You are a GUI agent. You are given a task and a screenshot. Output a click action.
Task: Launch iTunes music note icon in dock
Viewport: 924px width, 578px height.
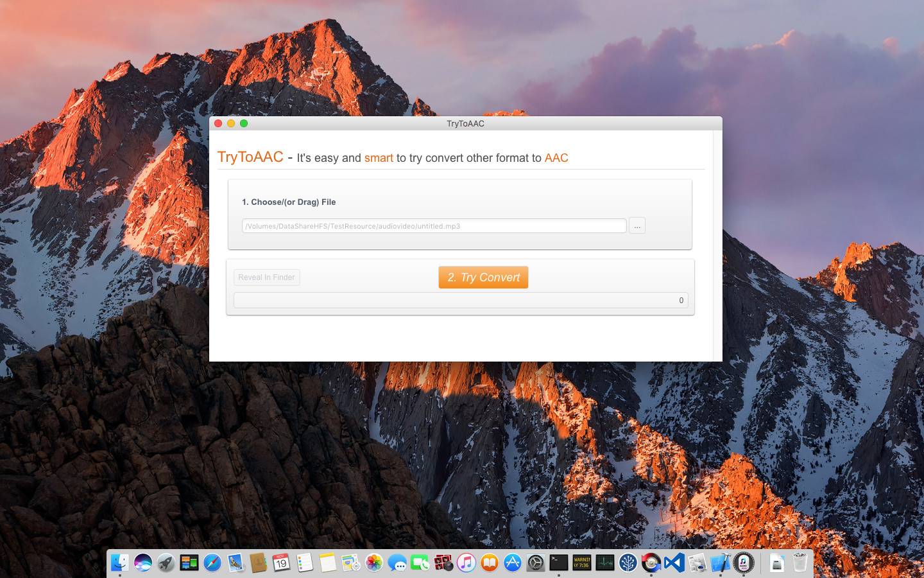click(466, 563)
